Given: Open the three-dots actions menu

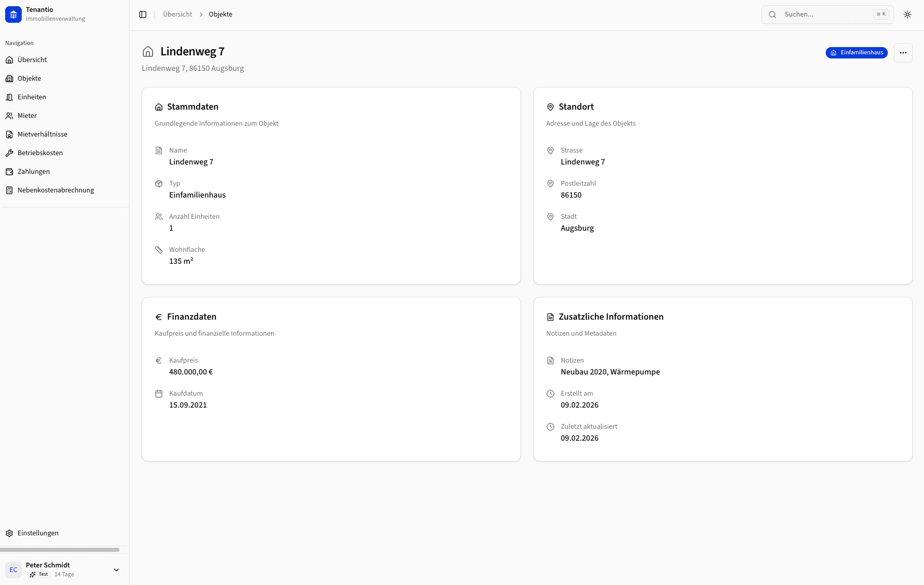Looking at the screenshot, I should (903, 53).
